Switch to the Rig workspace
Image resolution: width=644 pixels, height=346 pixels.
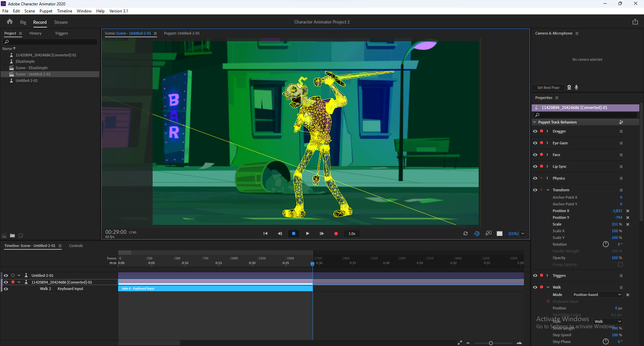tap(23, 22)
